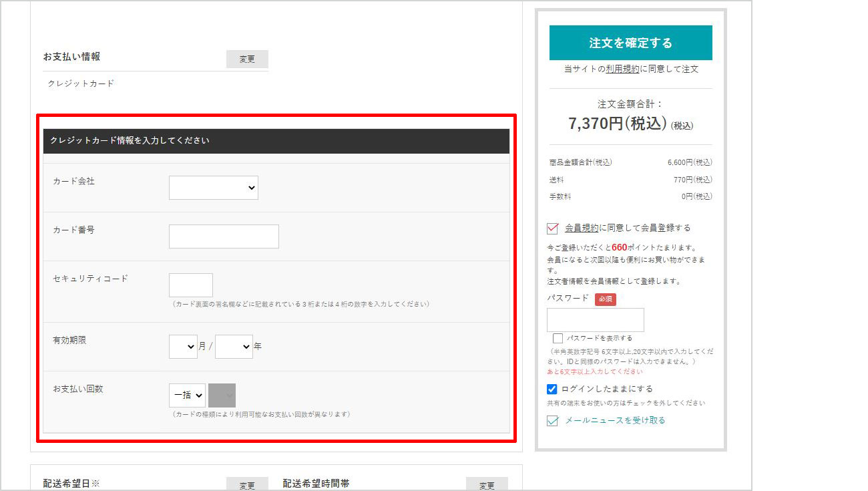
Task: Open the カード会社 dropdown
Action: 213,188
